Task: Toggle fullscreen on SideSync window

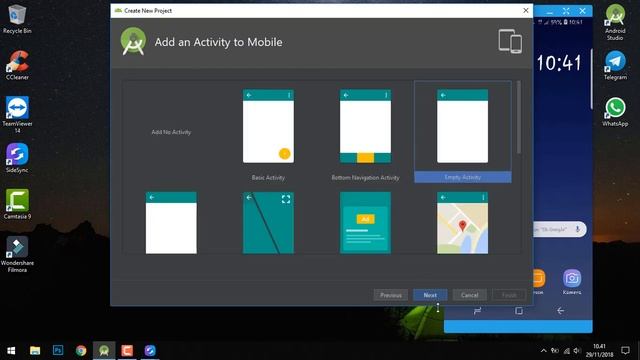Action: click(566, 11)
